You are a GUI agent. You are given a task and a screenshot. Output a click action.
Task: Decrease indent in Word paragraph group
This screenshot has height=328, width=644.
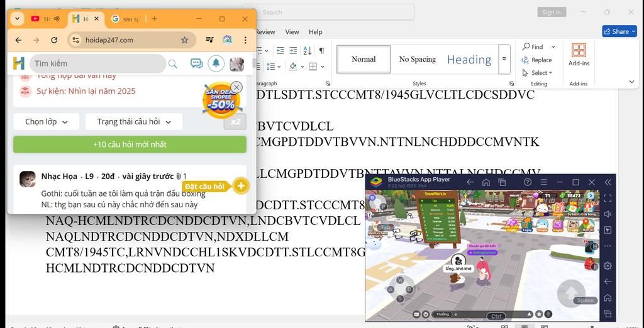point(280,50)
